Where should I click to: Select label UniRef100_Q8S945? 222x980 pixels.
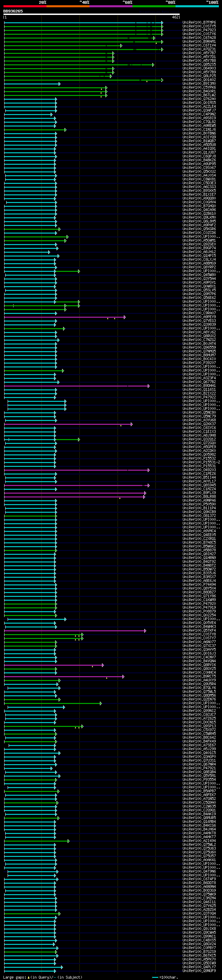point(199,485)
